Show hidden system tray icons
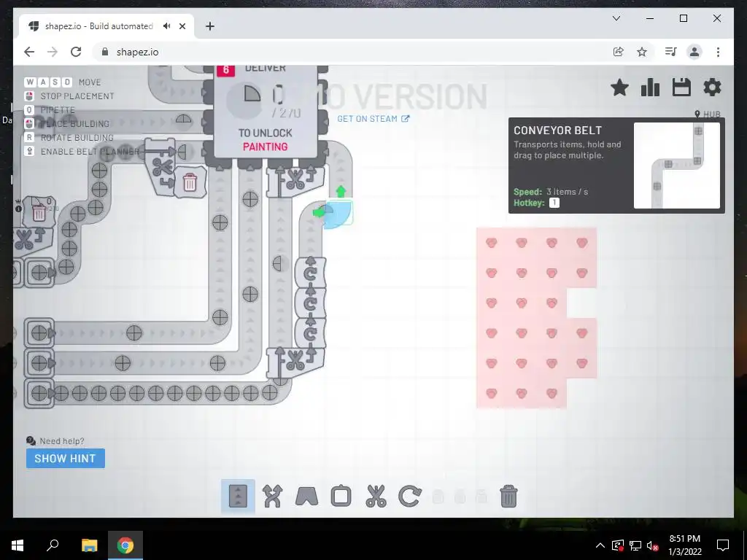 tap(600, 545)
